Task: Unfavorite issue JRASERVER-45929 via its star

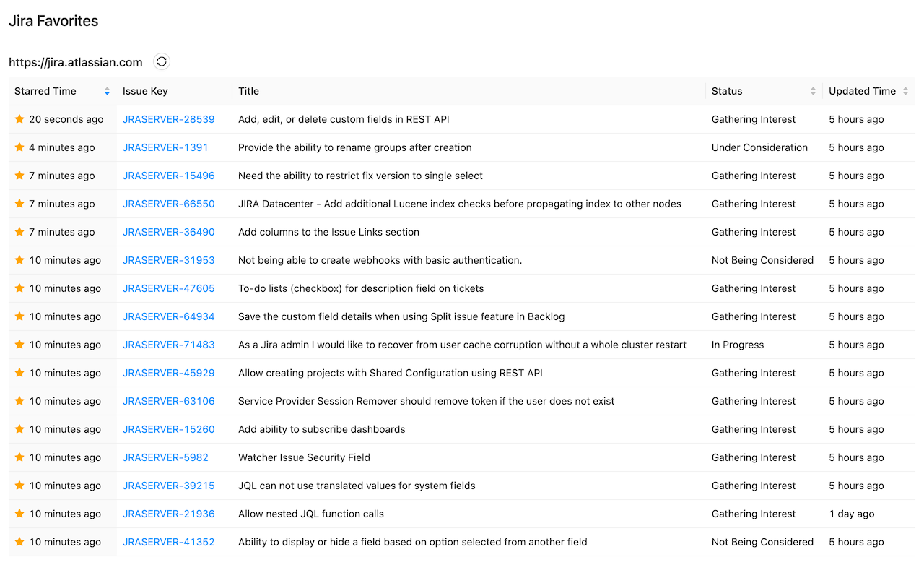Action: click(x=19, y=373)
